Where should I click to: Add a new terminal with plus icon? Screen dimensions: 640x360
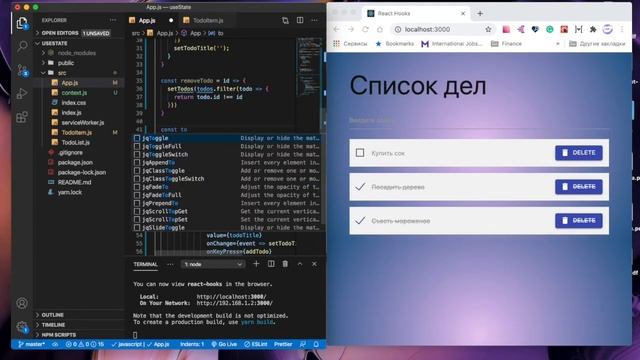(x=256, y=264)
